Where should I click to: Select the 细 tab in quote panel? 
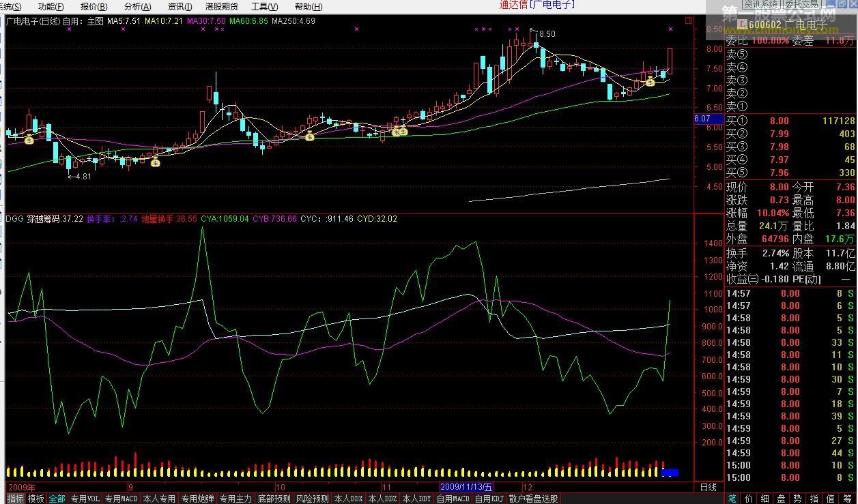[x=765, y=499]
